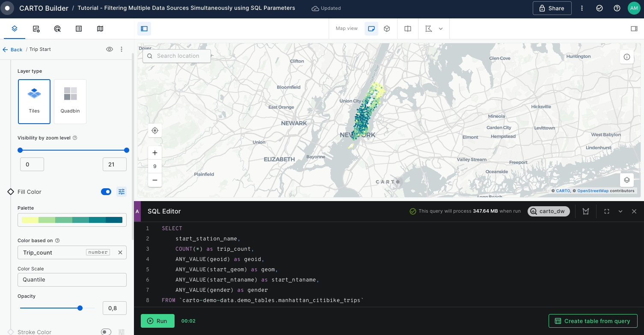Open the help question mark icon

point(617,8)
